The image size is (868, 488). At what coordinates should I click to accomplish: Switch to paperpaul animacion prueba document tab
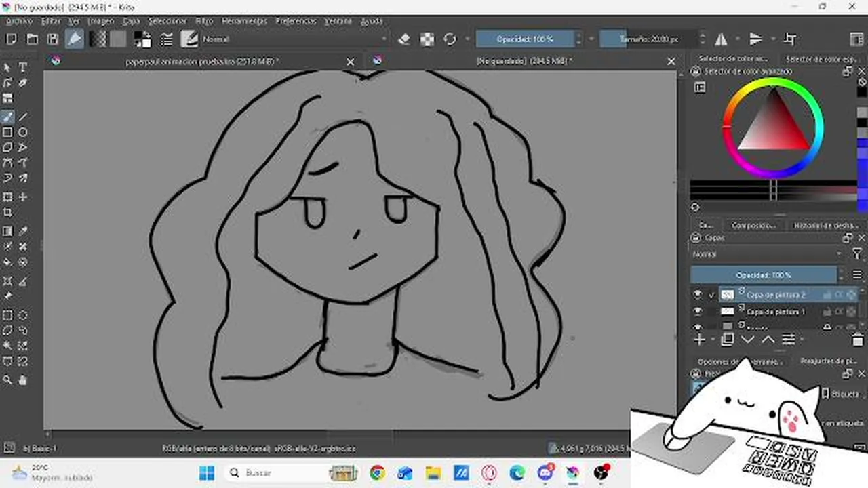click(x=202, y=61)
